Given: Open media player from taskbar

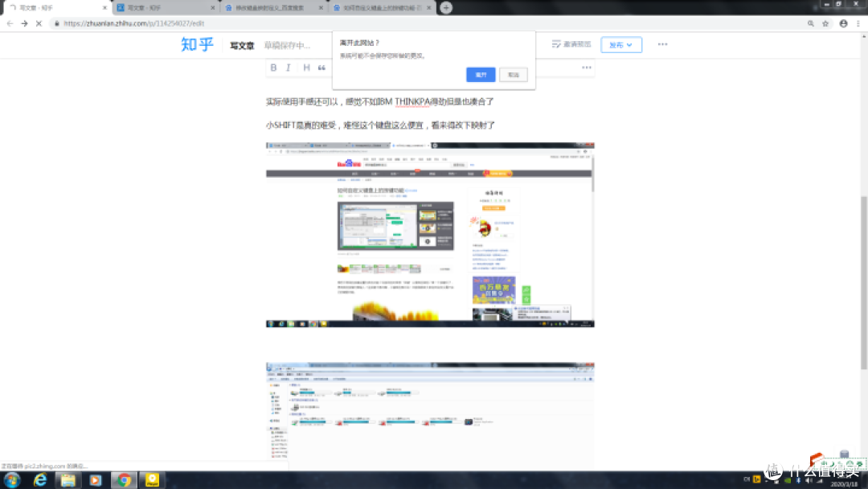Looking at the screenshot, I should [96, 479].
